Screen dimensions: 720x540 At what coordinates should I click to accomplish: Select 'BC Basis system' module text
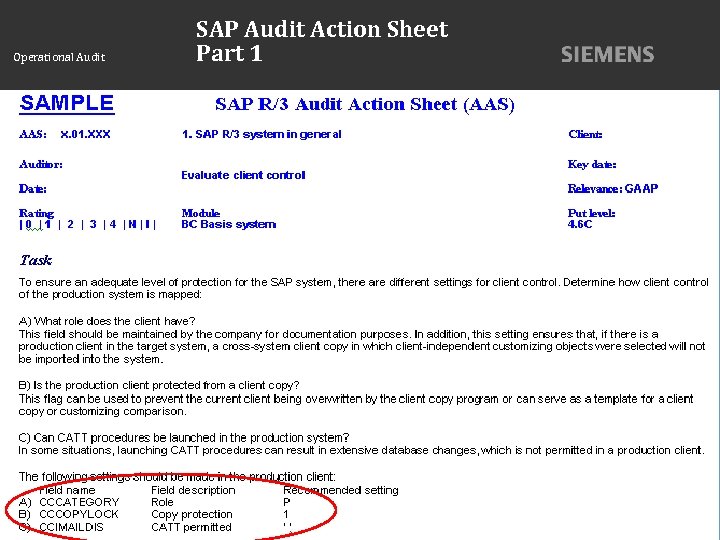pos(229,225)
